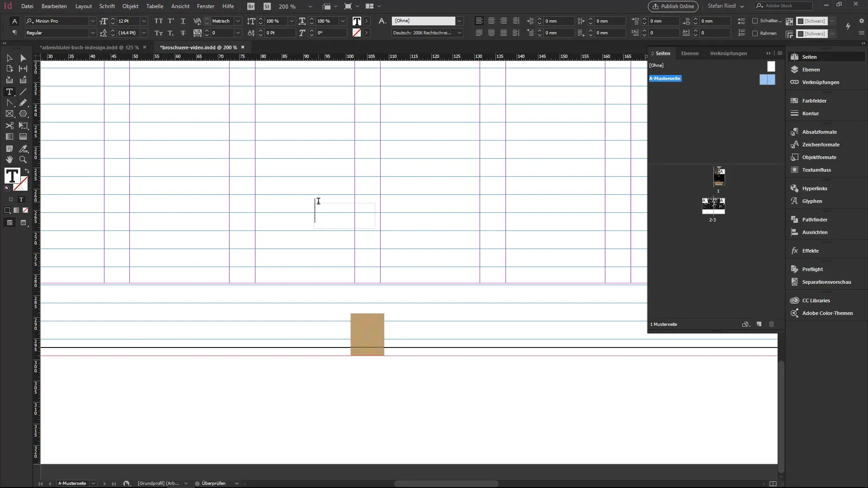Open Adobe Bridge via Br icon
The width and height of the screenshot is (868, 488).
click(251, 6)
